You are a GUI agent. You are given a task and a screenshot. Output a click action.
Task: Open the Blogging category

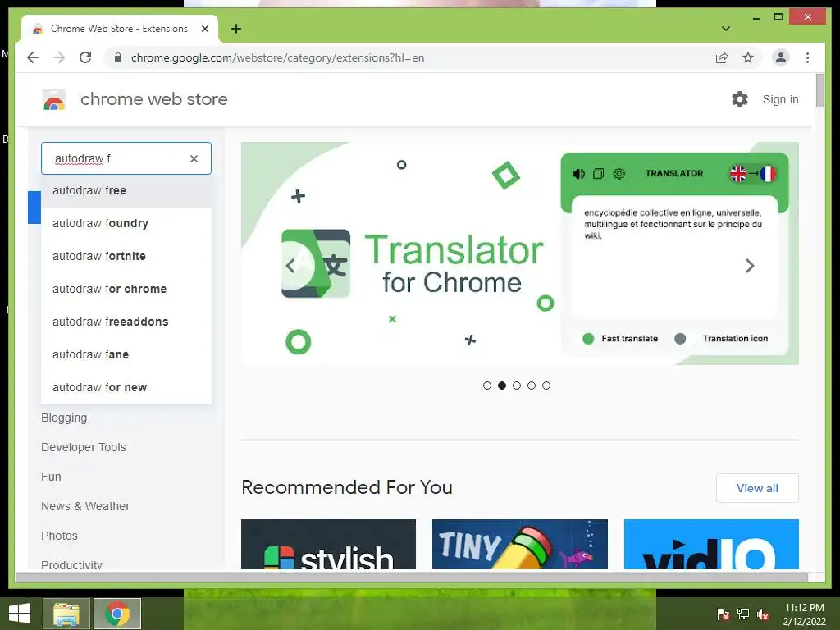click(64, 418)
